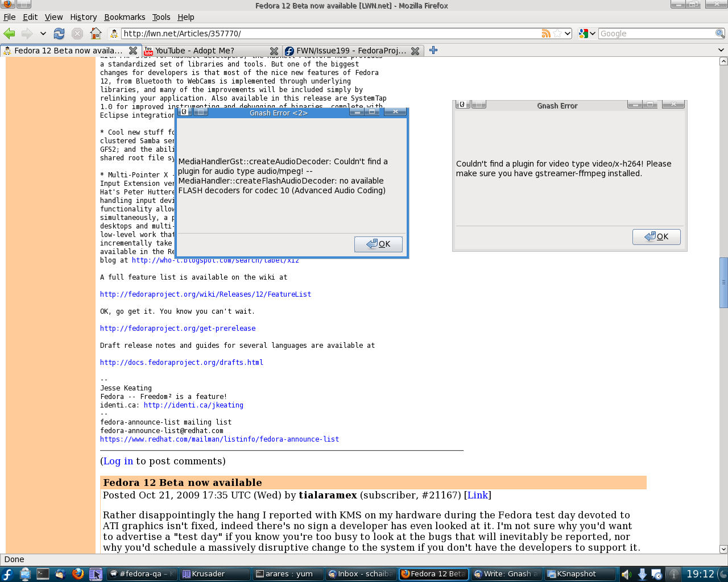
Task: Open the identi.ca/jkeating link
Action: click(x=193, y=405)
